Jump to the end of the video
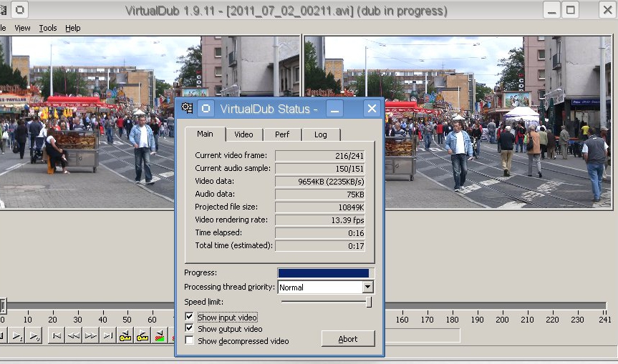The height and width of the screenshot is (364, 618). [x=107, y=336]
